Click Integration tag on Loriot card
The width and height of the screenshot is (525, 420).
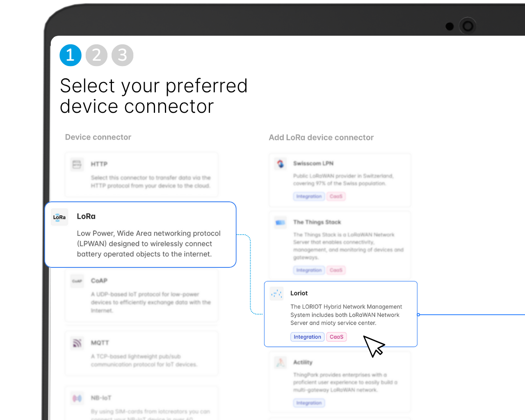(307, 337)
